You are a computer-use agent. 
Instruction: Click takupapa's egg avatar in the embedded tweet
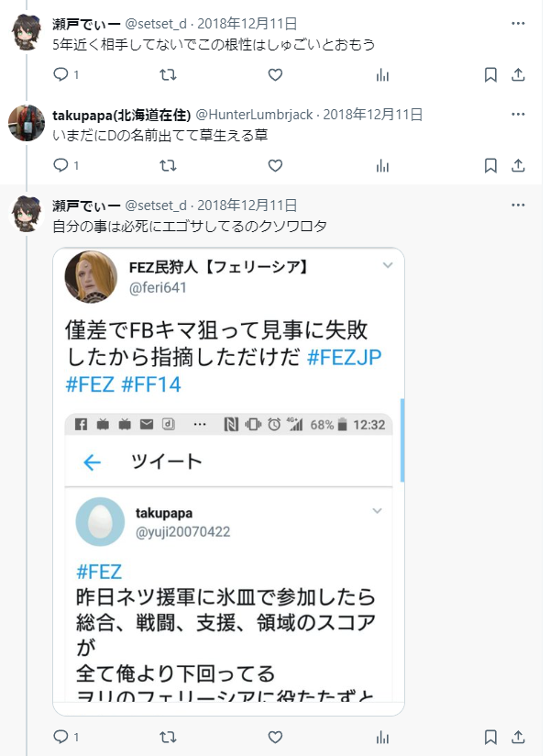100,521
